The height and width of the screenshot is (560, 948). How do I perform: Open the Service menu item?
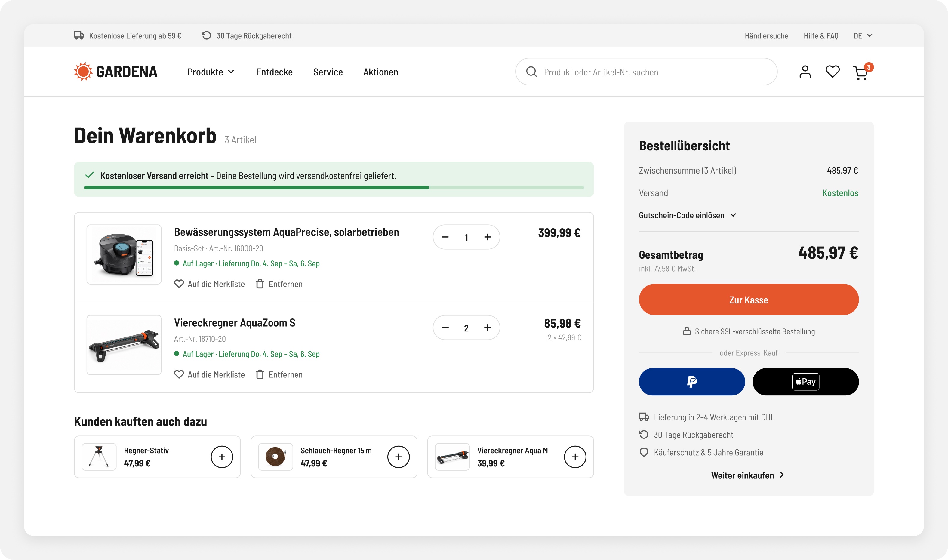328,72
